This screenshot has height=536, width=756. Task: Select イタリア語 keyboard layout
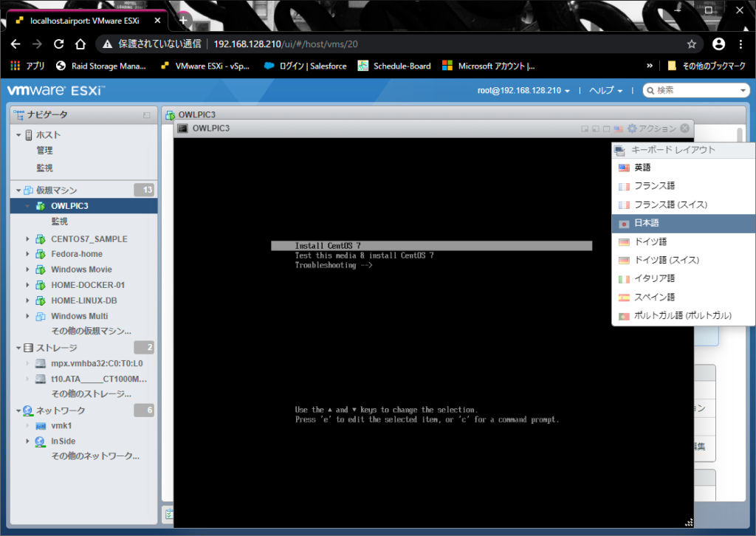pyautogui.click(x=683, y=278)
